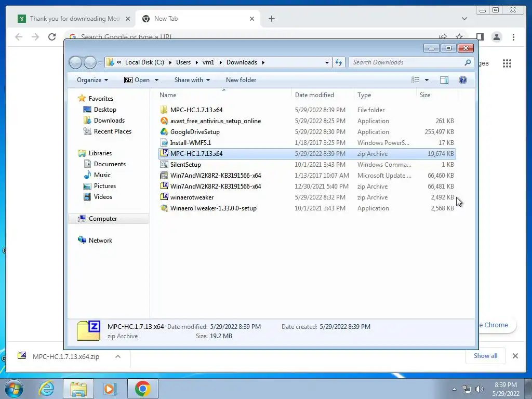Open a new Chrome tab with plus button
The width and height of the screenshot is (532, 399).
tap(271, 19)
